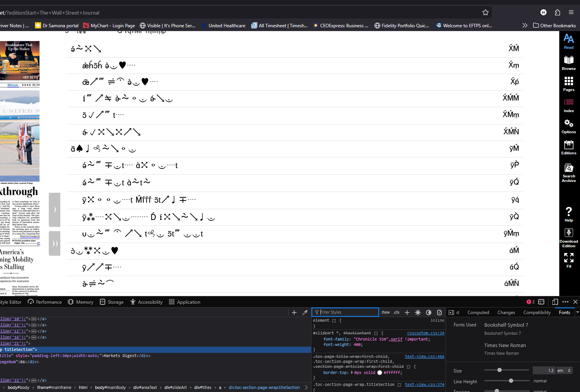Click the #ffffff color swatch
Screen dimensions: 580x392
point(379,373)
